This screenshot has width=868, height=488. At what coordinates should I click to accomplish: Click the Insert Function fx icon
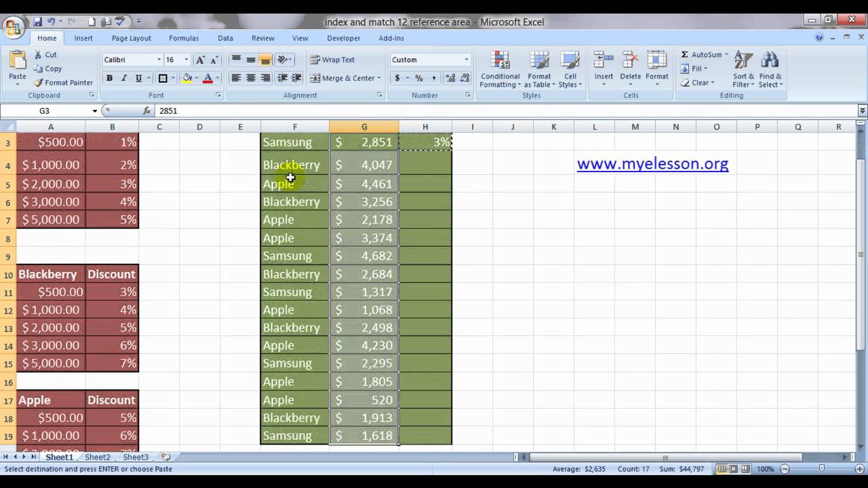[146, 110]
